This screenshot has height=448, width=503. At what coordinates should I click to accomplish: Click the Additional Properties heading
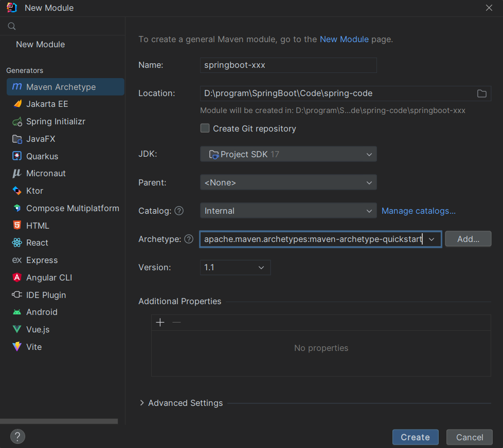(x=180, y=301)
